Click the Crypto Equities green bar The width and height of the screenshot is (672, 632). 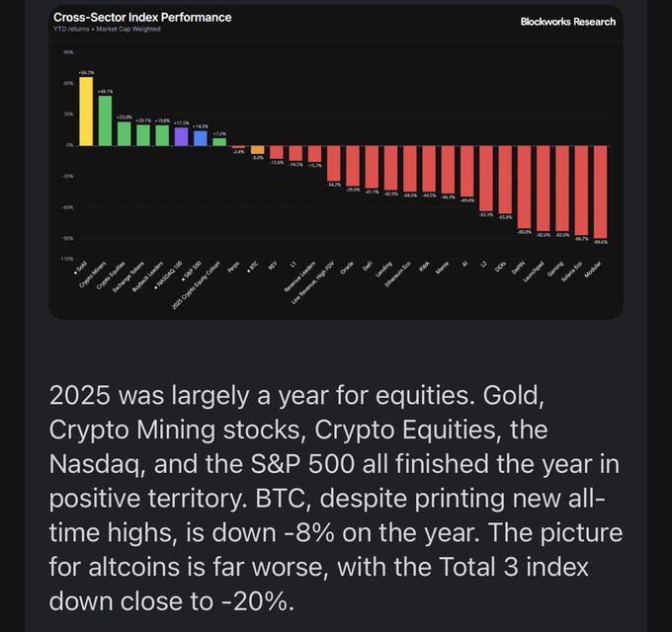(x=124, y=133)
